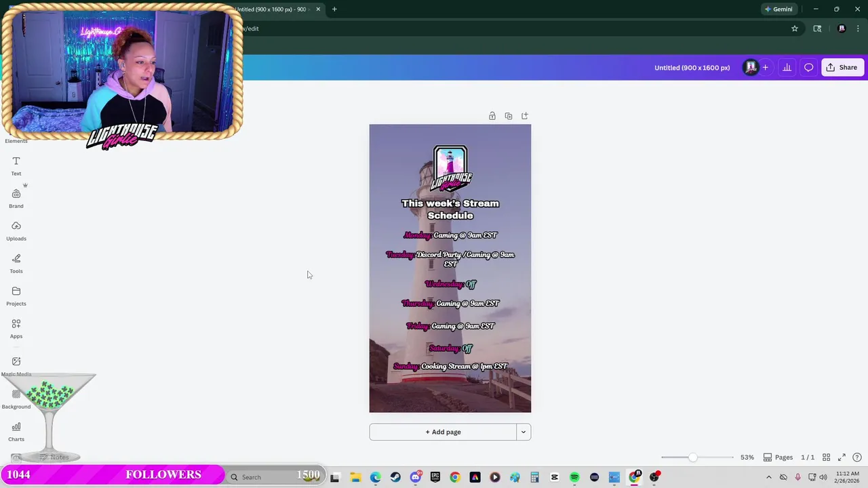Viewport: 868px width, 488px height.
Task: Open a new Chrome tab
Action: (x=334, y=9)
